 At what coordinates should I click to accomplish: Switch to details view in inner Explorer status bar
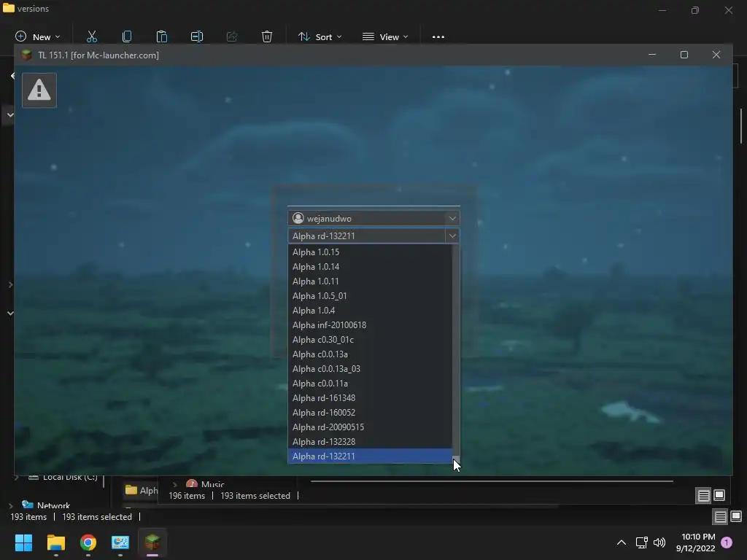point(704,496)
